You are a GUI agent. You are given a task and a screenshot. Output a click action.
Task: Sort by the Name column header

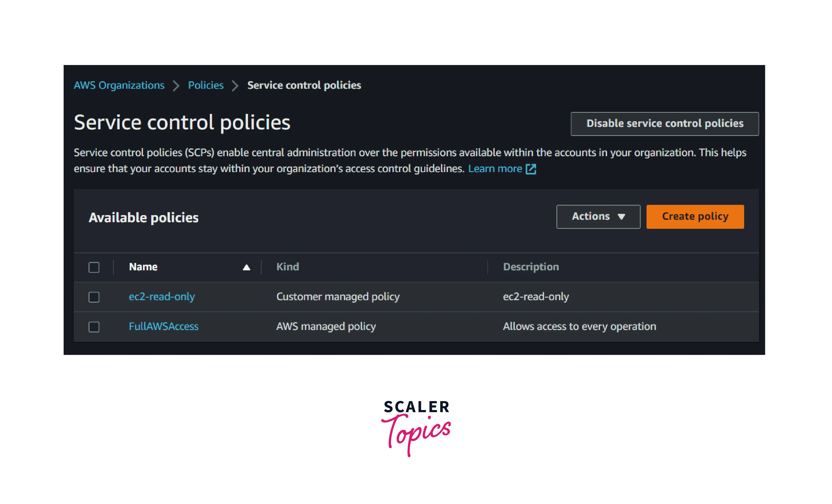click(x=143, y=267)
